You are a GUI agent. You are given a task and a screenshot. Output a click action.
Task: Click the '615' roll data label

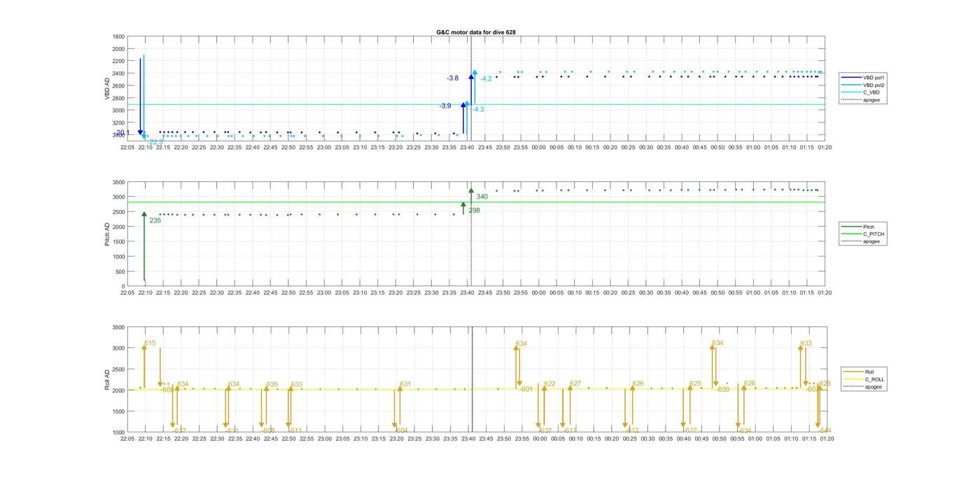150,343
